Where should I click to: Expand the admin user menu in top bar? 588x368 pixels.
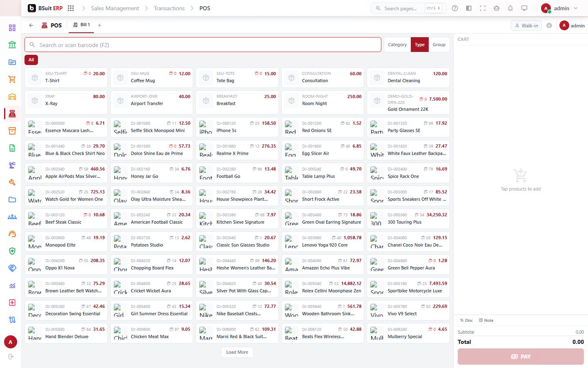click(560, 8)
